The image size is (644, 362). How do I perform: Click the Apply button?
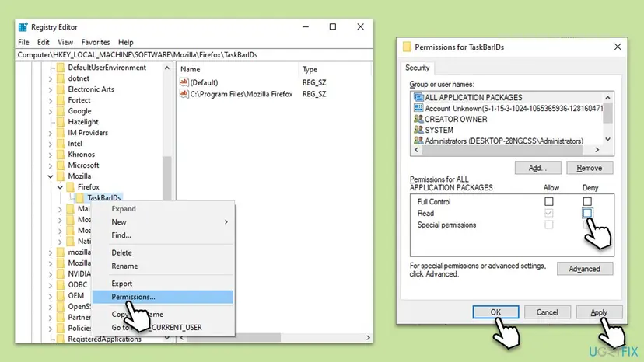click(599, 312)
